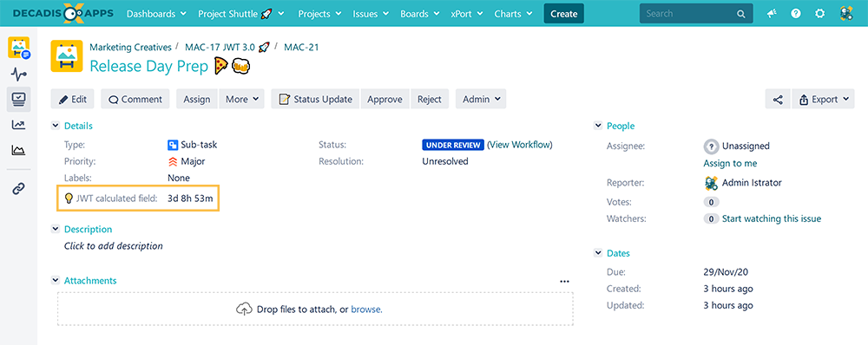Click the Approve transition button
The height and width of the screenshot is (345, 868).
(x=385, y=100)
